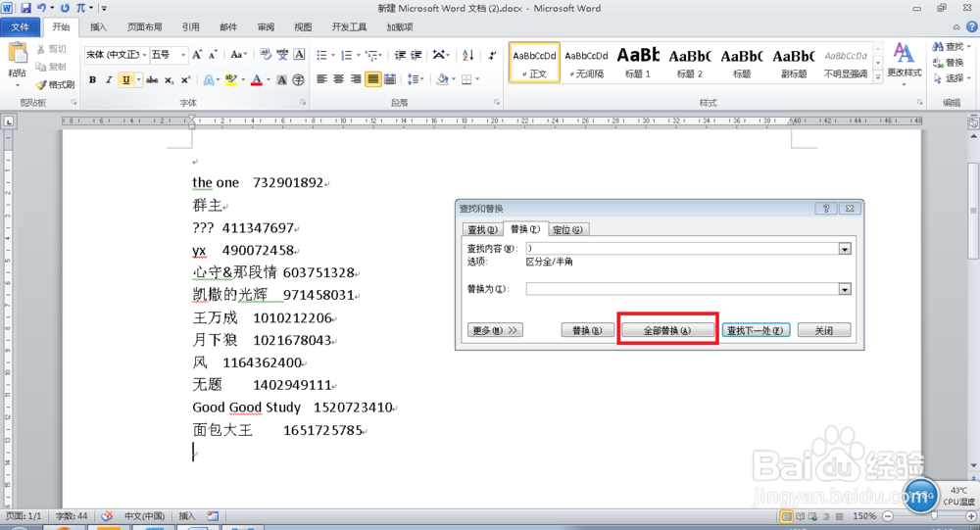Click the Format Painter (格式刷) brush
The height and width of the screenshot is (530, 980).
(x=41, y=84)
